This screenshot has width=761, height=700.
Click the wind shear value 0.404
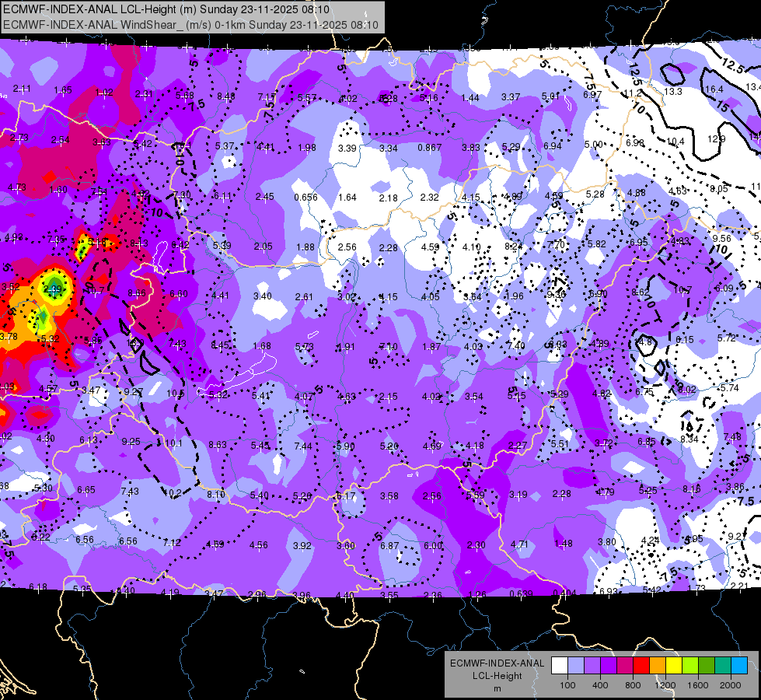pyautogui.click(x=564, y=593)
